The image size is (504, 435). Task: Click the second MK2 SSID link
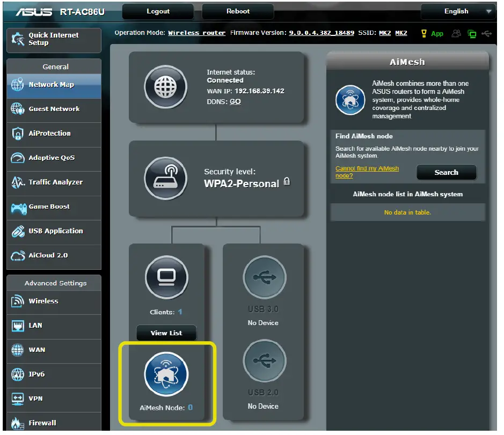[x=401, y=33]
